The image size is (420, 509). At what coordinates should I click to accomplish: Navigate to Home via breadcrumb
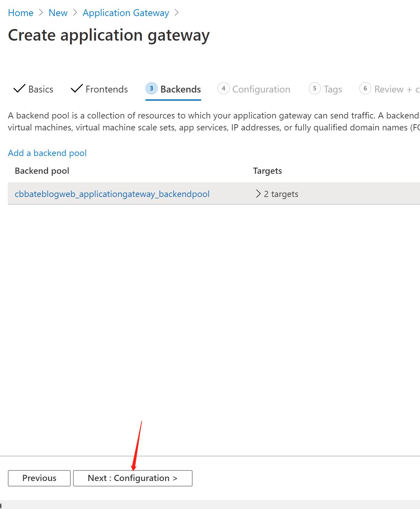click(x=20, y=13)
